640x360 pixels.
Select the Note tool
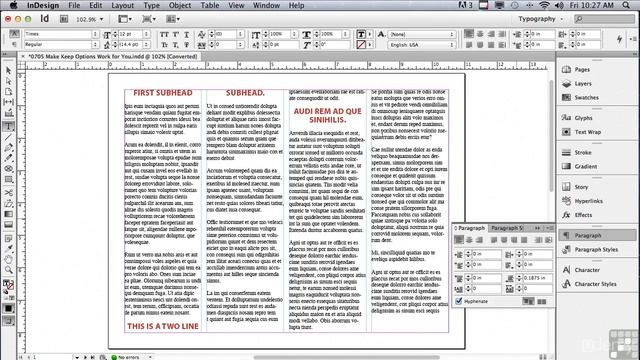9,238
